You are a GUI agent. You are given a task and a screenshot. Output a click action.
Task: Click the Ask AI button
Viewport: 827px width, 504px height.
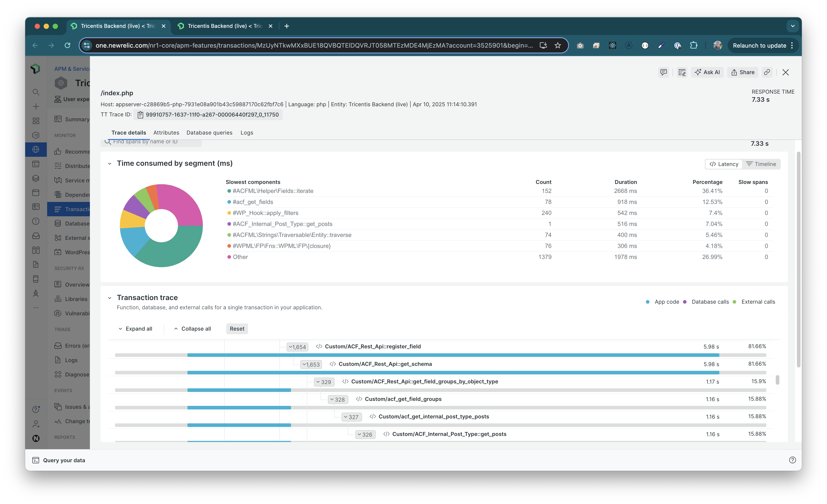(707, 72)
